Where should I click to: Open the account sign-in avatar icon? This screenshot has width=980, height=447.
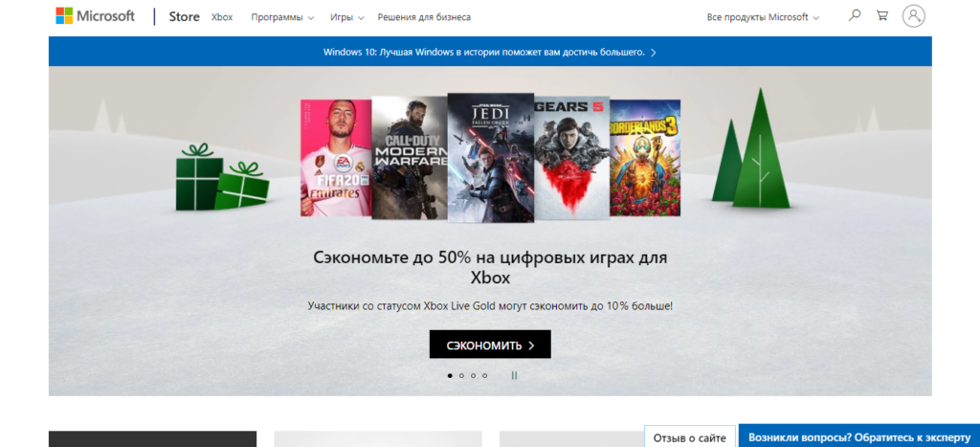tap(914, 16)
